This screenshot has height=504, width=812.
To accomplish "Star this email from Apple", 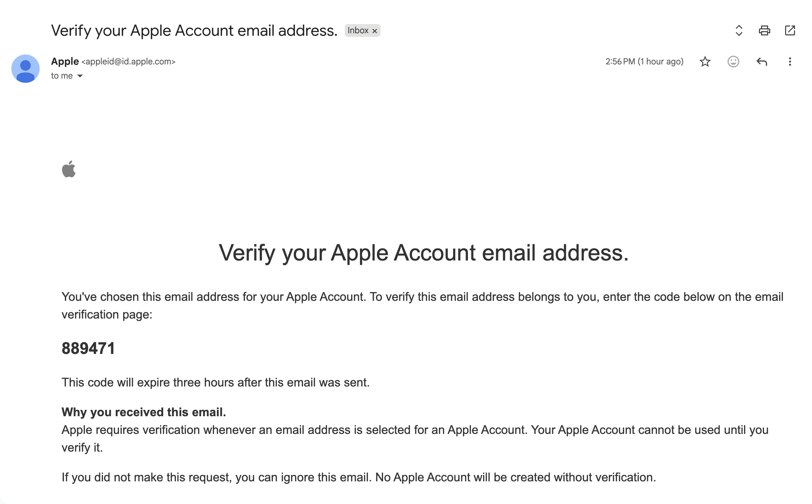I will [705, 62].
